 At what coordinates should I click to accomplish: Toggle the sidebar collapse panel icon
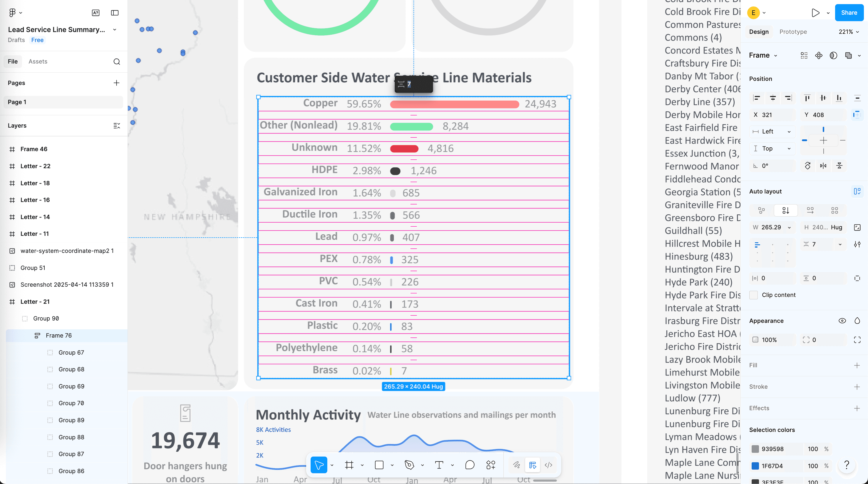click(115, 13)
